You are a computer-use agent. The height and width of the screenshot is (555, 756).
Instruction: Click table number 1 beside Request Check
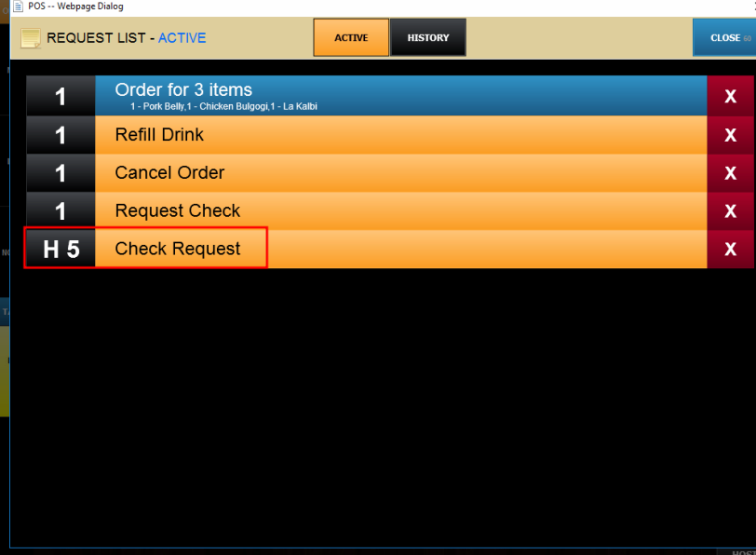(61, 210)
